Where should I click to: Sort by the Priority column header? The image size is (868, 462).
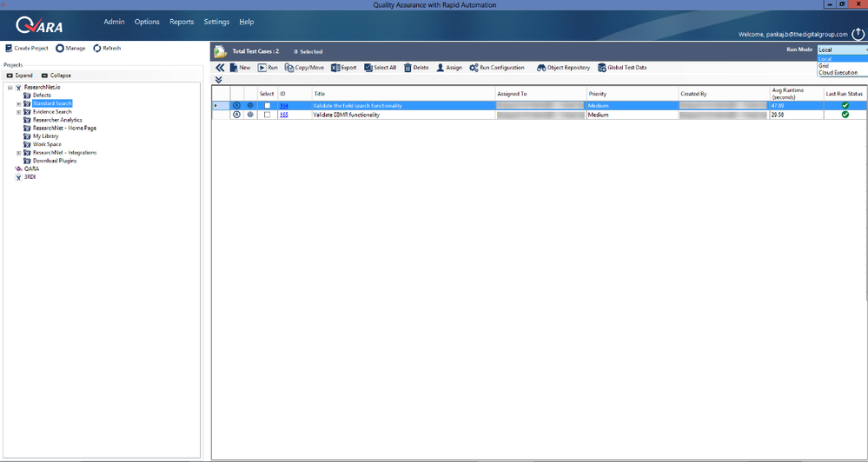point(633,94)
